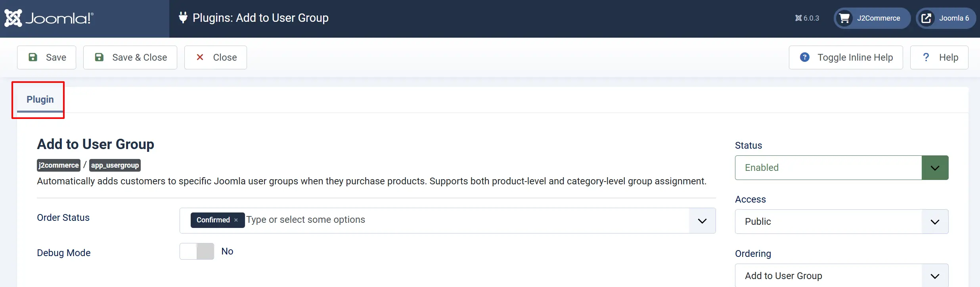Switch to the Plugin tab
This screenshot has height=287, width=980.
point(40,99)
